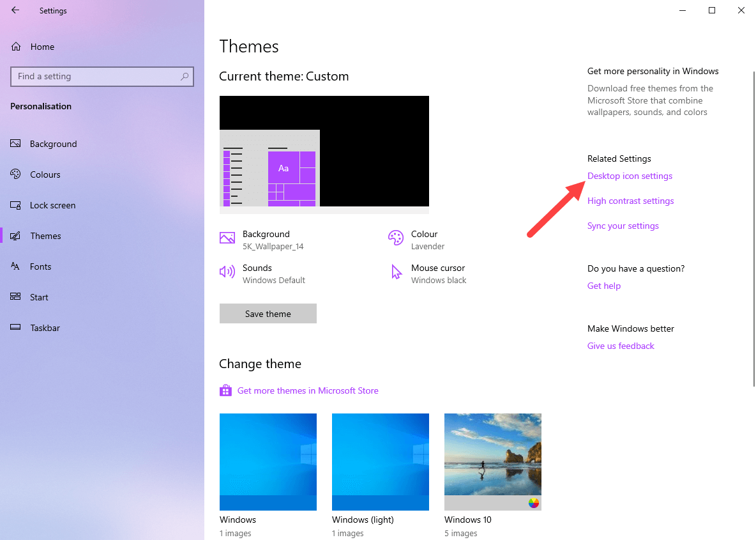Select the Fonts sidebar icon

click(15, 266)
